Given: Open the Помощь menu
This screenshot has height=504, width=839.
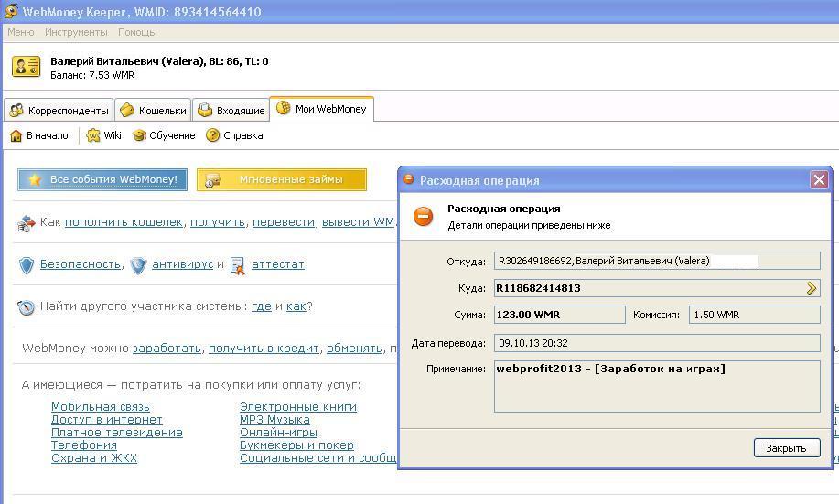Looking at the screenshot, I should [x=136, y=32].
